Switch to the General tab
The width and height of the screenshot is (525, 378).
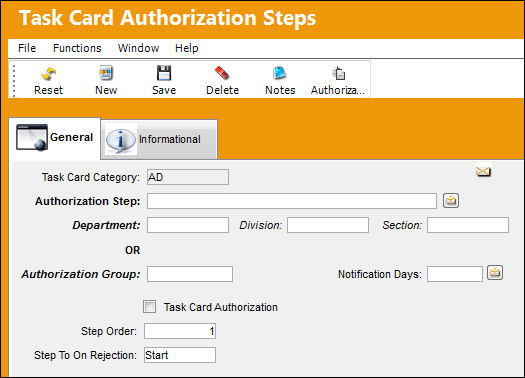[x=55, y=138]
